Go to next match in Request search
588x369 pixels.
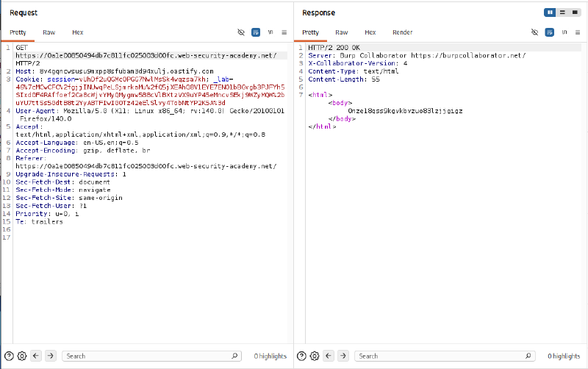click(51, 356)
